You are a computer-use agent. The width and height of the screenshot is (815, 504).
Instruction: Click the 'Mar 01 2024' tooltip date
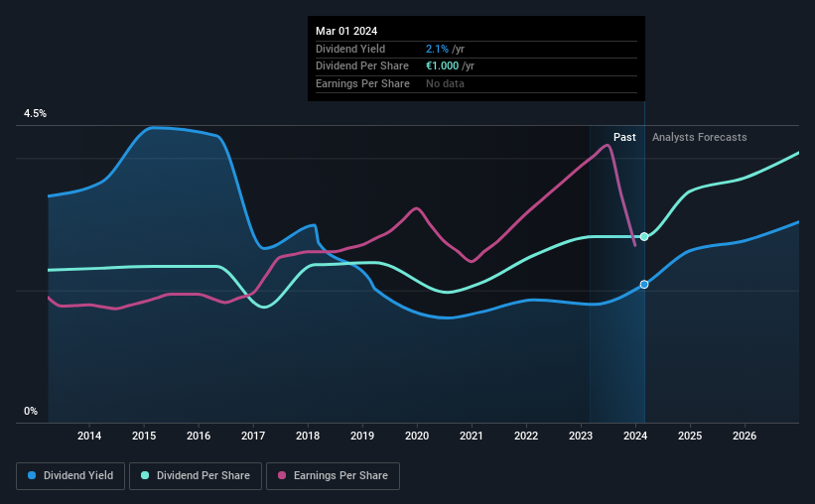pos(346,31)
